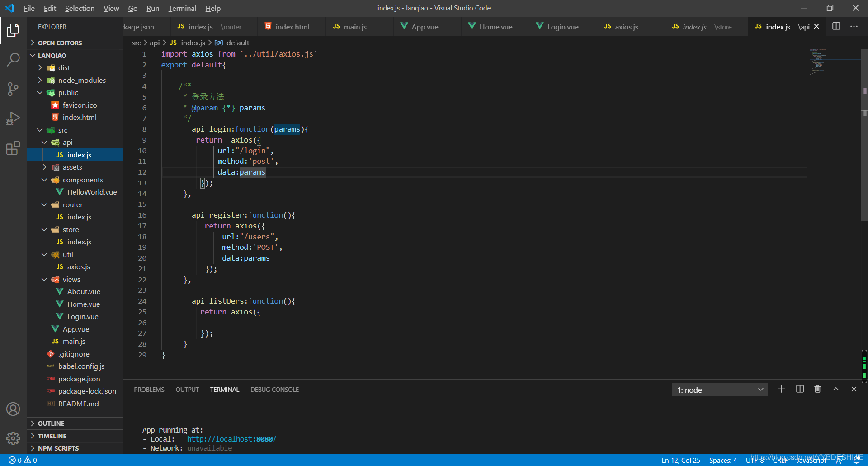This screenshot has width=868, height=466.
Task: Open the Accounts menu icon
Action: point(13,409)
